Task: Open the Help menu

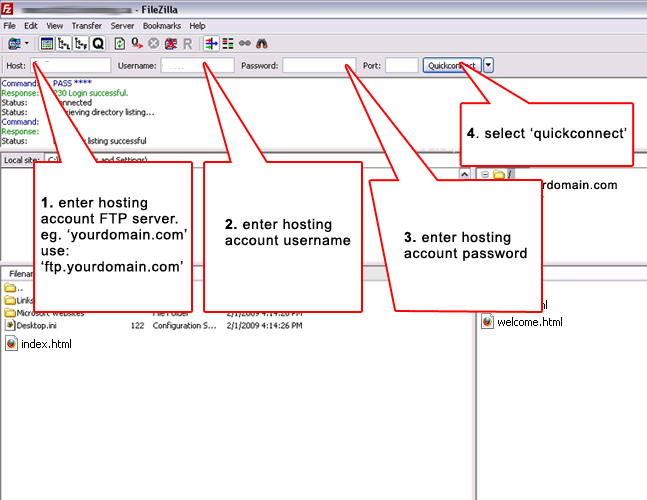Action: (x=197, y=26)
